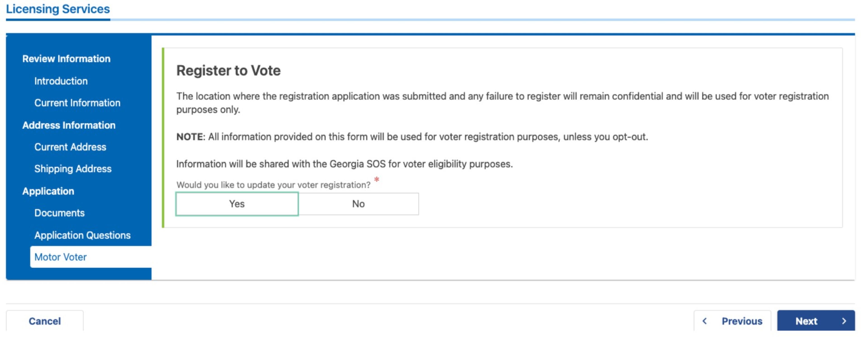
Task: Open the Licensing Services page link
Action: click(x=58, y=9)
